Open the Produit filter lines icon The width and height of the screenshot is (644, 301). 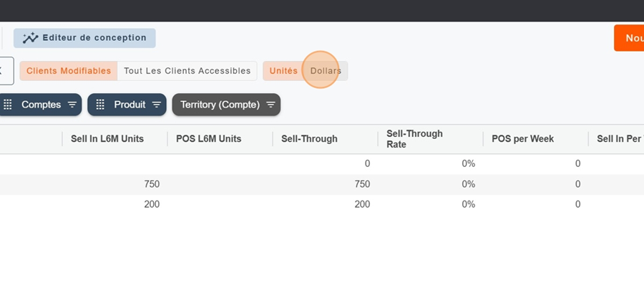tap(157, 105)
